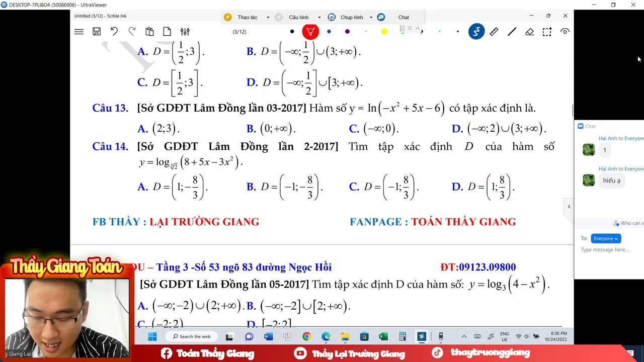This screenshot has height=362, width=644.
Task: Collapse the chat panel with the side arrow
Action: [569, 206]
